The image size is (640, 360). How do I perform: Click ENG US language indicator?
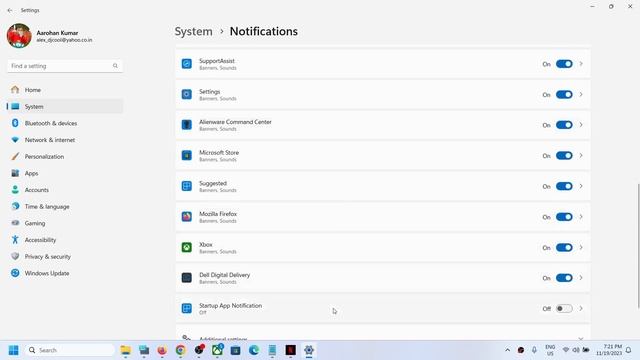click(x=550, y=350)
